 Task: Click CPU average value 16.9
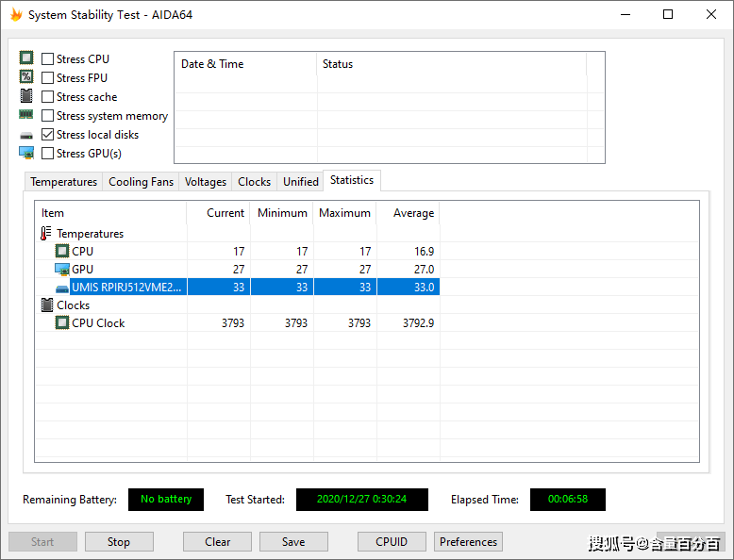(x=425, y=251)
